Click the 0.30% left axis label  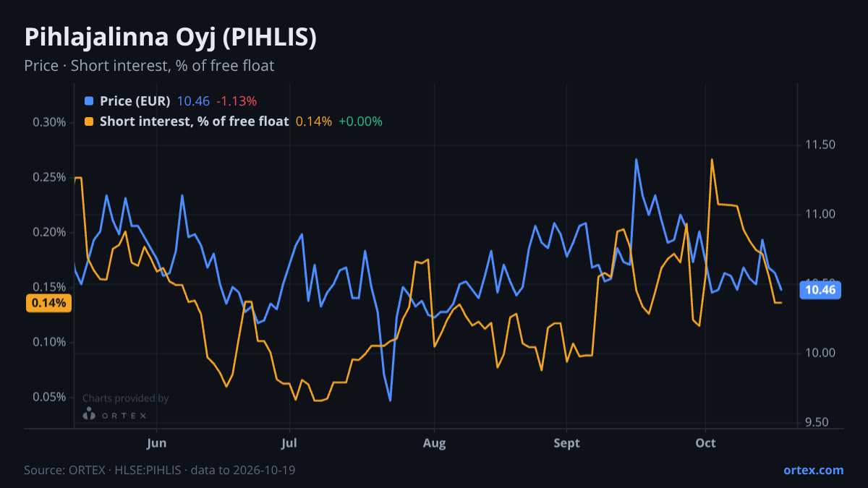coord(49,122)
